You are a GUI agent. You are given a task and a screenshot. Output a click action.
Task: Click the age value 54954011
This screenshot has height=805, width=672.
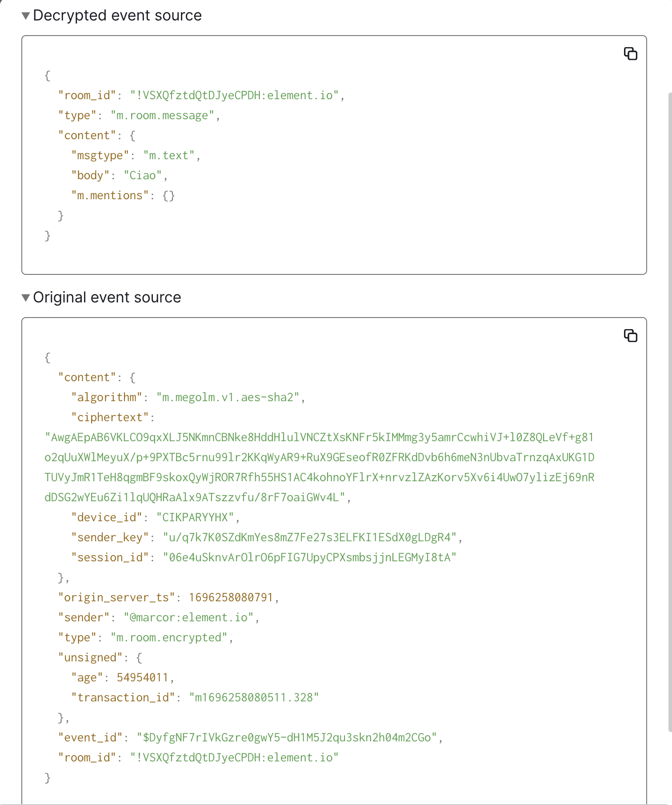(x=142, y=678)
